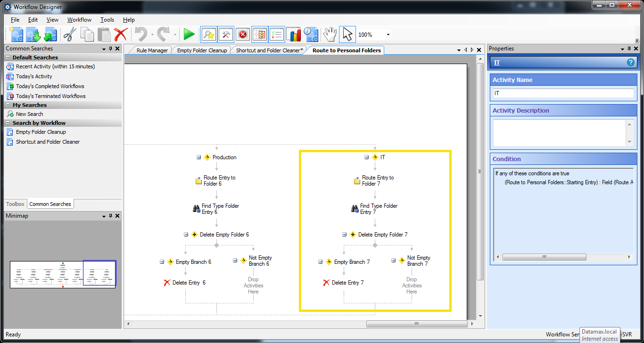Select the hand Pan tool
Screen dimensions: 644x343
tap(330, 34)
